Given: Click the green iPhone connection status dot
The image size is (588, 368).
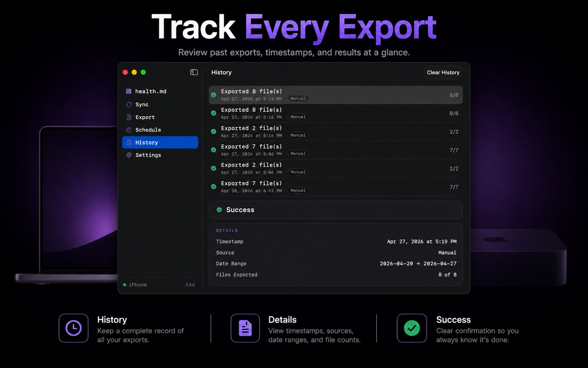Looking at the screenshot, I should (125, 285).
